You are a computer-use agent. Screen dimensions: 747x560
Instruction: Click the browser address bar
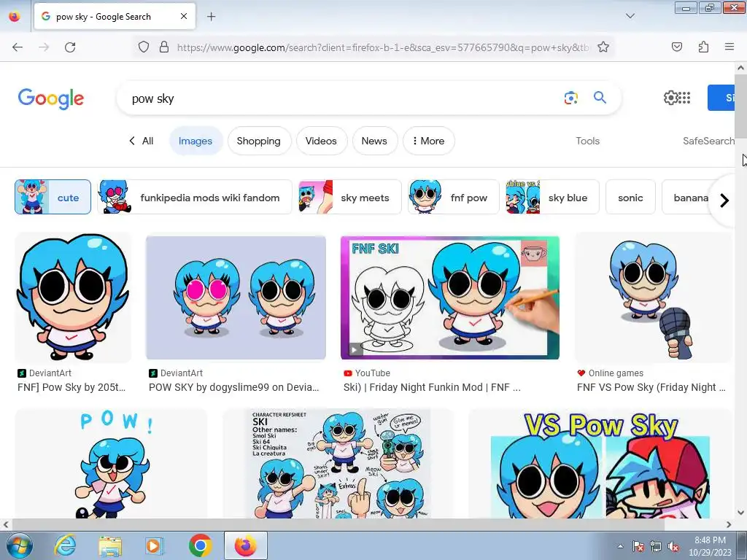coord(382,47)
